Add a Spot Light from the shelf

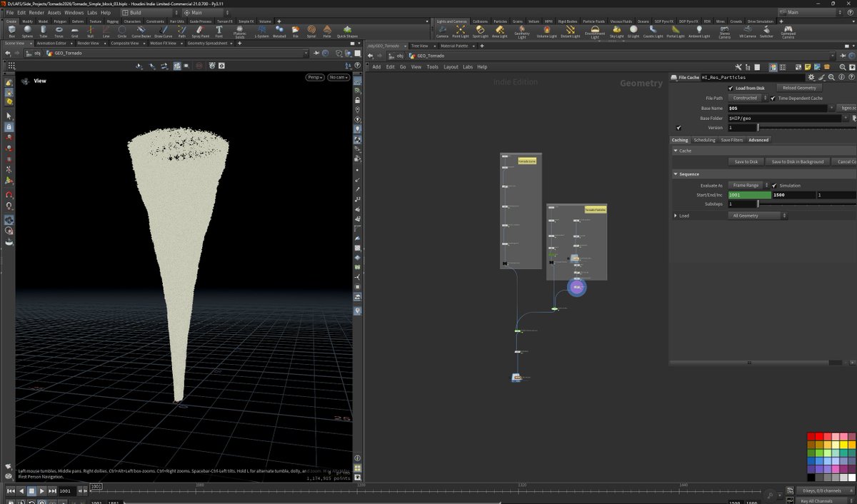480,31
